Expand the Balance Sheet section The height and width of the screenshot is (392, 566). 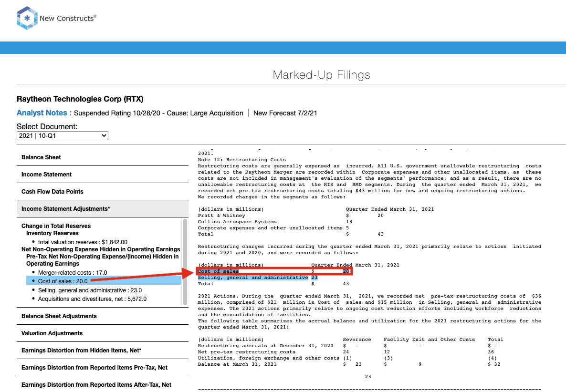[x=103, y=157]
